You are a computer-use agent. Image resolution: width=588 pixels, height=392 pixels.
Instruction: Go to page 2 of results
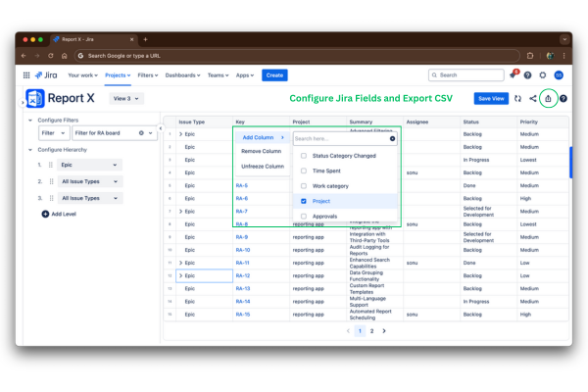371,331
